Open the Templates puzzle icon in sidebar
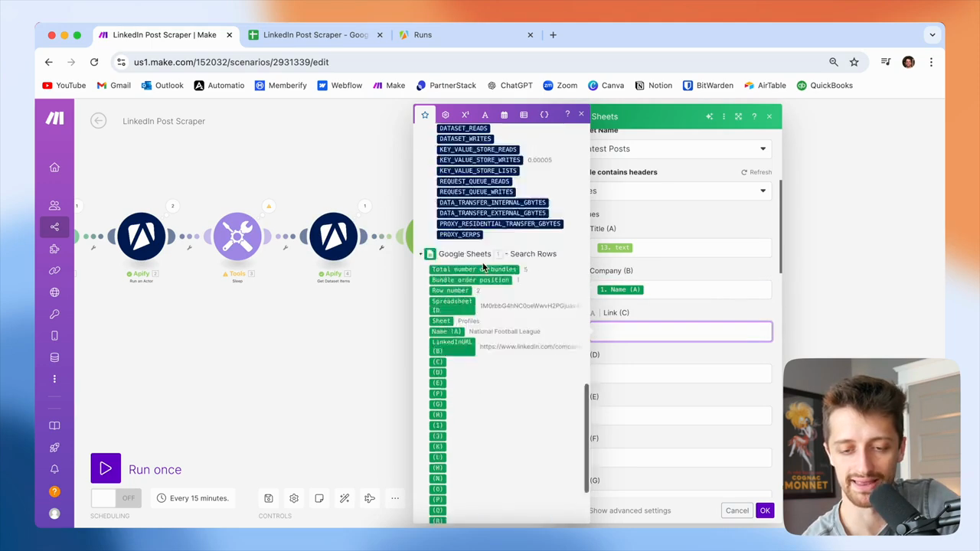Viewport: 980px width, 551px height. [54, 249]
